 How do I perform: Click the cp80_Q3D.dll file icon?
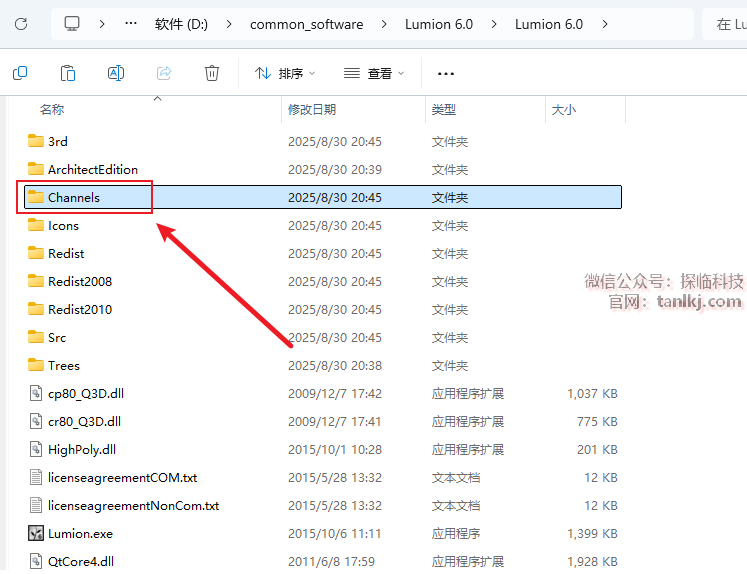pos(36,393)
